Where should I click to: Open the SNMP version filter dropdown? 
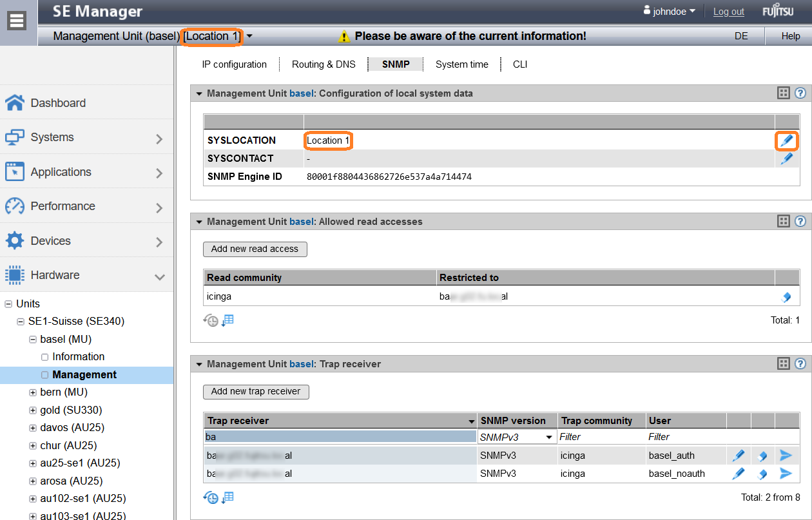517,437
